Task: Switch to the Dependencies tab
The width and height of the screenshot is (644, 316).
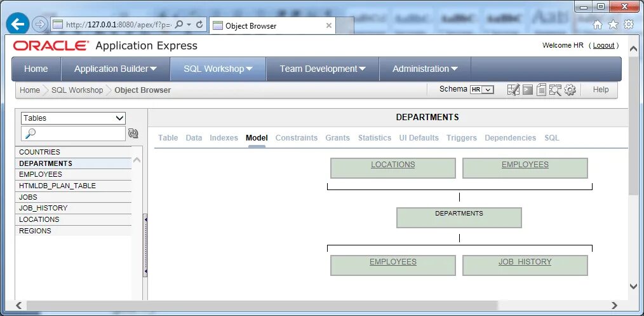Action: click(x=510, y=138)
